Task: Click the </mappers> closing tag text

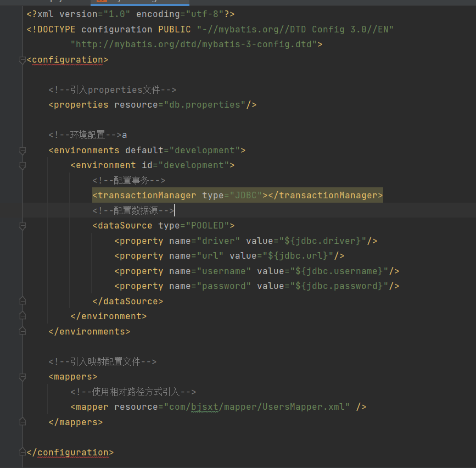Action: (76, 422)
